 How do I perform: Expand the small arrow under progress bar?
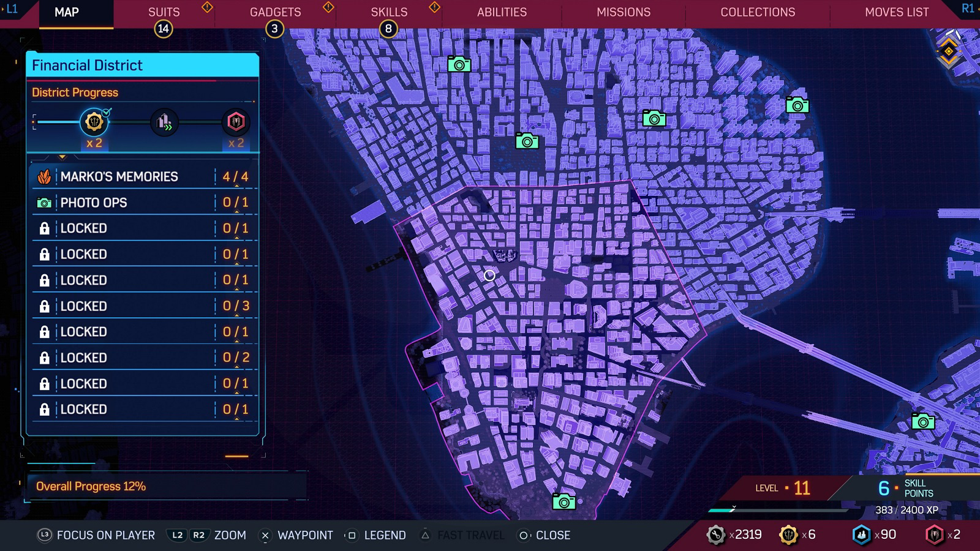(x=62, y=157)
